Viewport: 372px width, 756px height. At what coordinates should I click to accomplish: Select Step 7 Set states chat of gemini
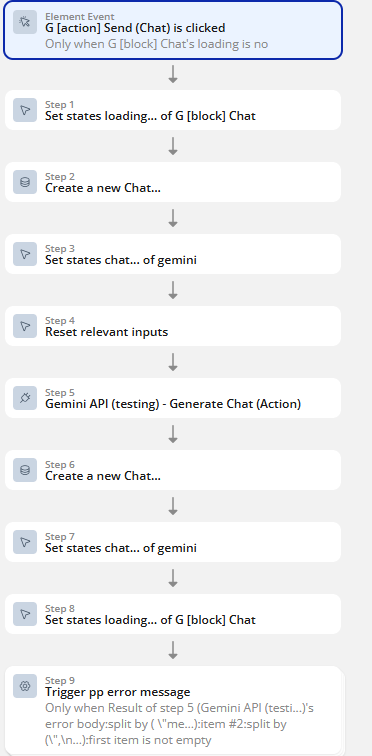click(x=173, y=542)
